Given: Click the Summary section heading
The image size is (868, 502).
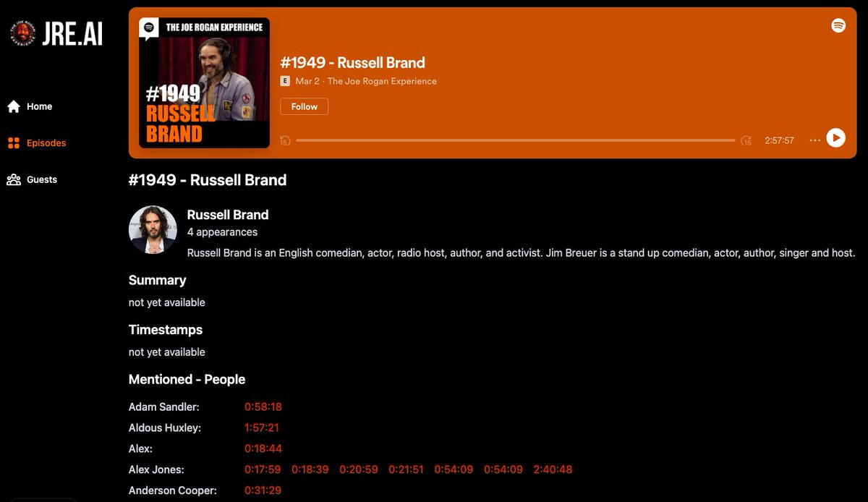Looking at the screenshot, I should click(x=157, y=280).
